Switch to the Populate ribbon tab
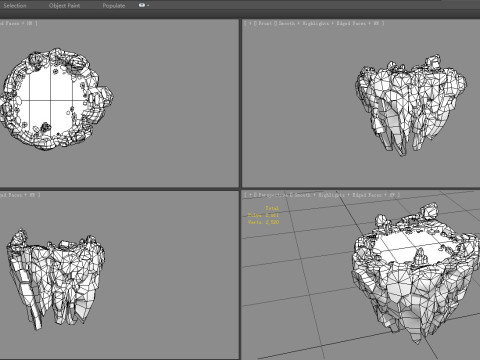Screen dimensions: 480x360 point(114,5)
